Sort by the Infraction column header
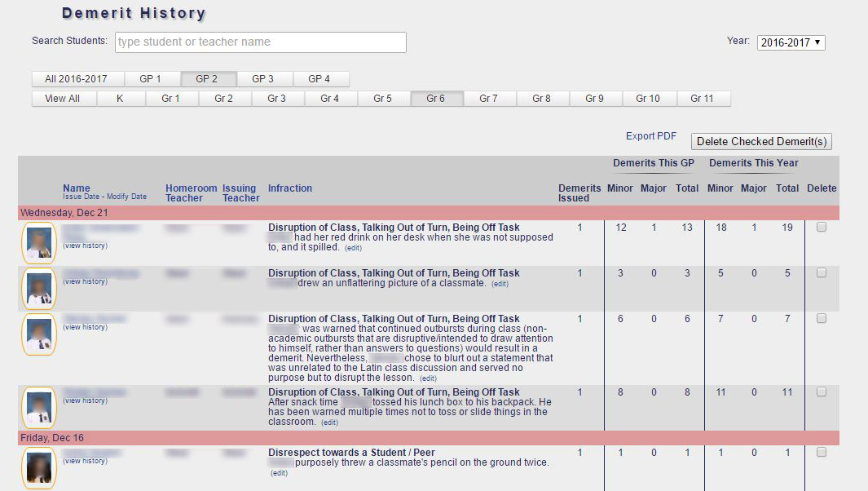The image size is (868, 491). pyautogui.click(x=290, y=188)
